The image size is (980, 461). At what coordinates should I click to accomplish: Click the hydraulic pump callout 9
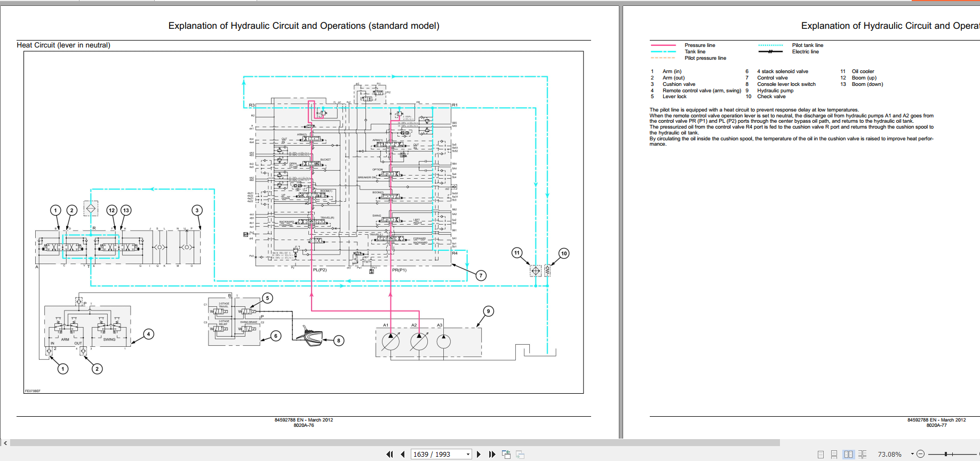(x=488, y=311)
